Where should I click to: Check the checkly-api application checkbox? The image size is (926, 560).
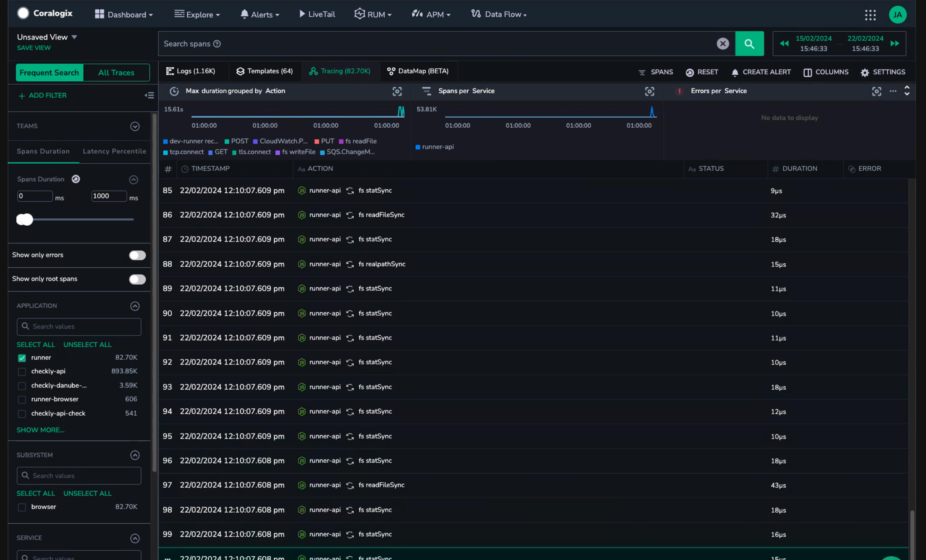22,371
